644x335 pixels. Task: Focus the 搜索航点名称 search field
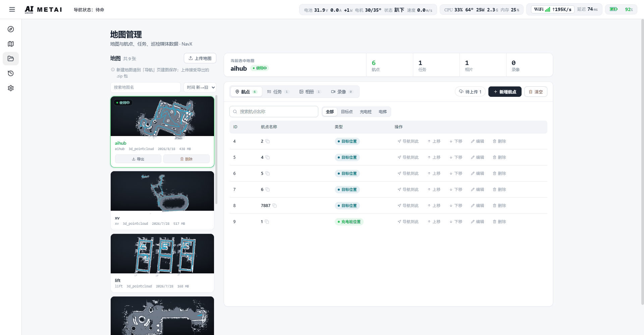click(274, 112)
